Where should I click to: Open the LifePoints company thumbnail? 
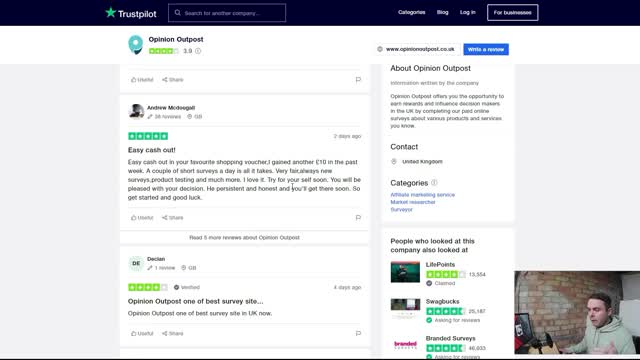point(405,272)
